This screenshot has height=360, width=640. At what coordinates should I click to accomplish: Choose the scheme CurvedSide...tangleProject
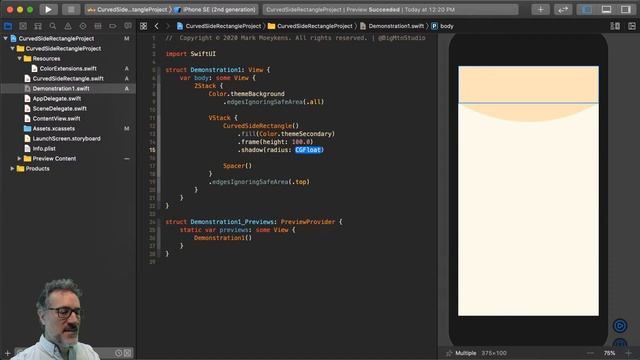(x=129, y=9)
